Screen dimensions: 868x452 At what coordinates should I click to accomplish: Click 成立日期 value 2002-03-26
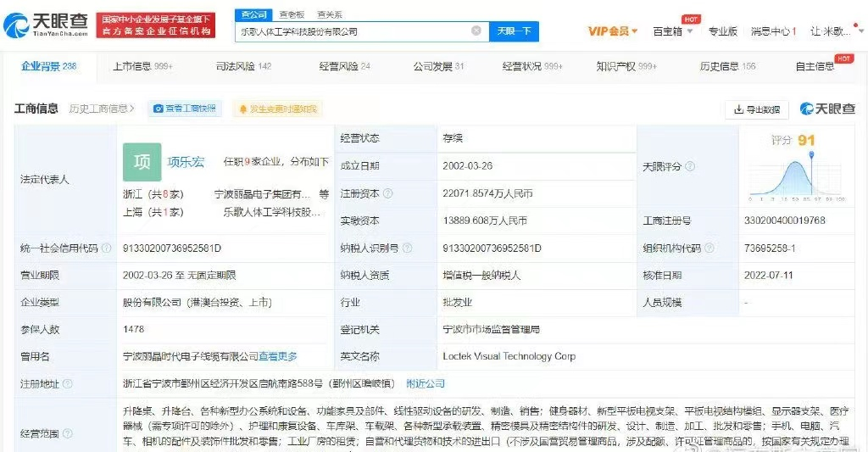(x=468, y=165)
